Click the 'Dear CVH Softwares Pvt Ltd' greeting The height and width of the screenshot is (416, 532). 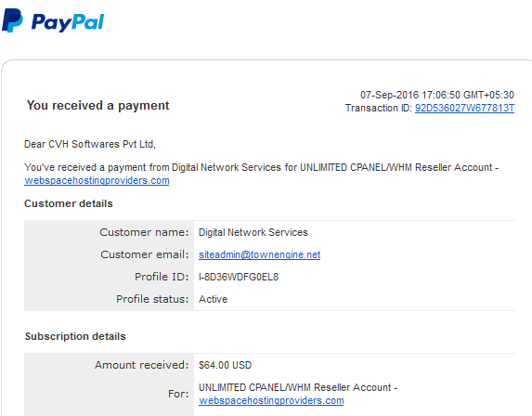coord(89,144)
